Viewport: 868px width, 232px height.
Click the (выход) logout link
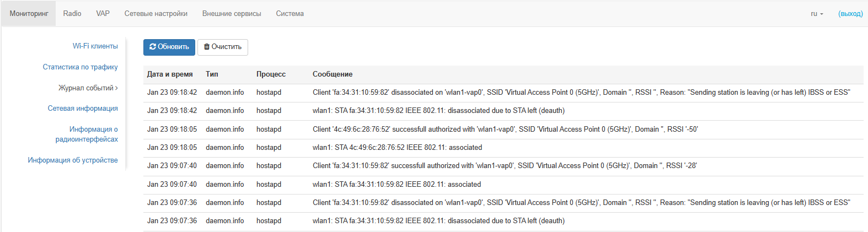point(850,14)
